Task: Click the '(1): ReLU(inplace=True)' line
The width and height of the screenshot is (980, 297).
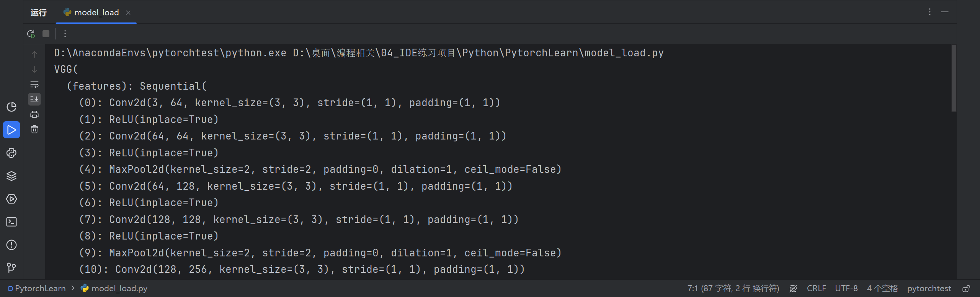Action: coord(149,120)
